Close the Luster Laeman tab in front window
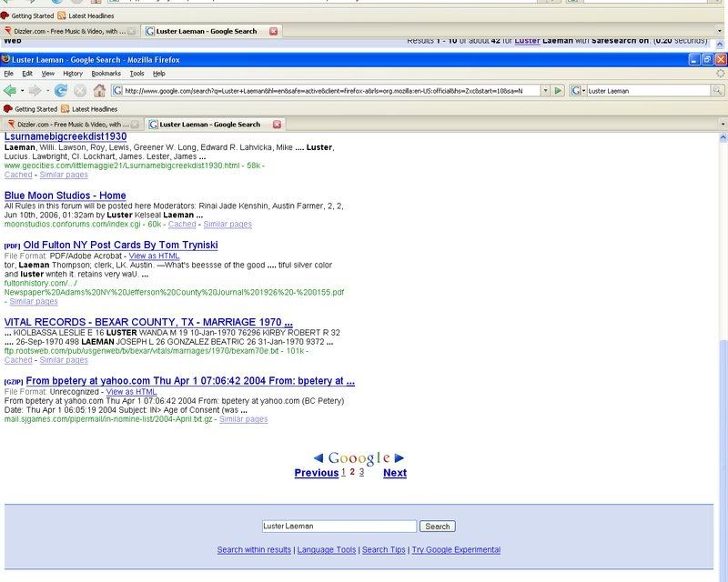 (278, 125)
